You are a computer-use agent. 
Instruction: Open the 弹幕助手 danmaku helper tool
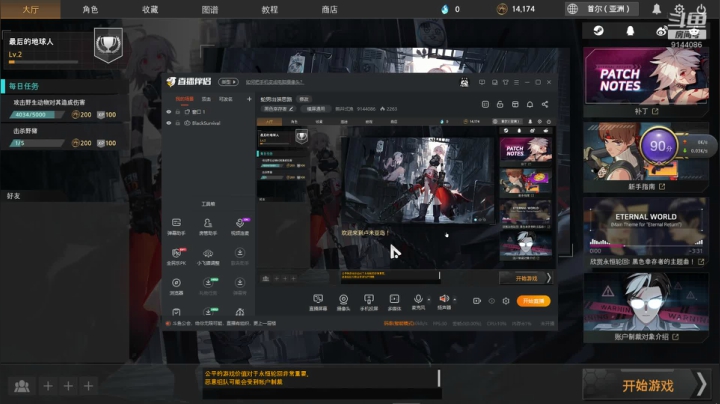pyautogui.click(x=176, y=226)
